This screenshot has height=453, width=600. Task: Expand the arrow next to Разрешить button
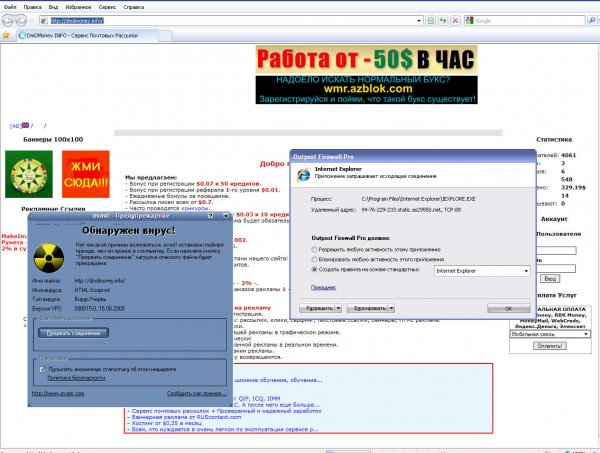(338, 308)
